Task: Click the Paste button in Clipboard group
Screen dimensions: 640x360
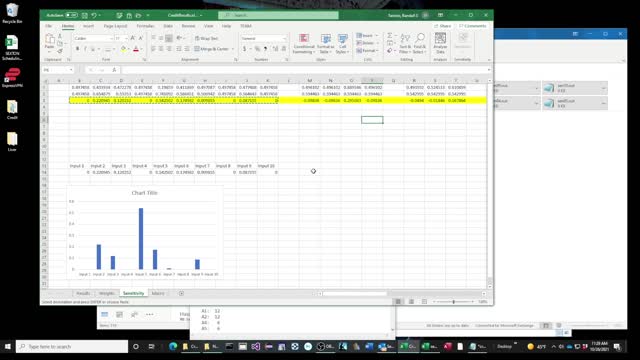Action: point(49,42)
